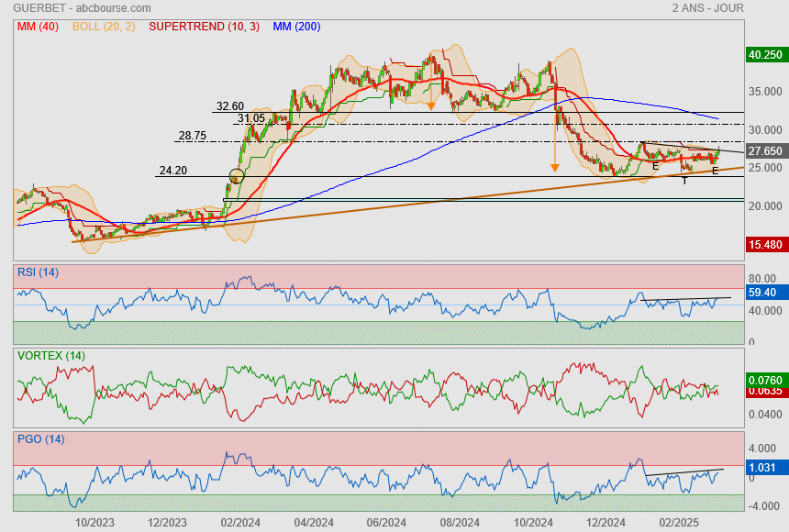The width and height of the screenshot is (789, 532).
Task: Click the 32.60 resistance level label
Action: coord(230,106)
